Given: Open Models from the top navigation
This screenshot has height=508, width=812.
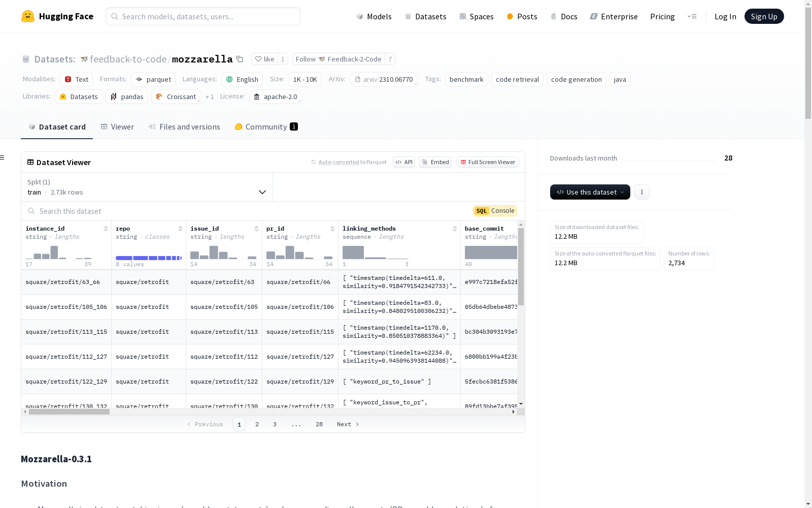Looking at the screenshot, I should click(374, 16).
